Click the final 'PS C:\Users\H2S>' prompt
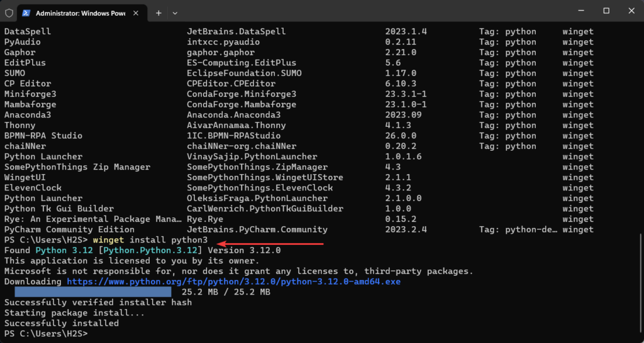This screenshot has width=644, height=343. pyautogui.click(x=46, y=334)
